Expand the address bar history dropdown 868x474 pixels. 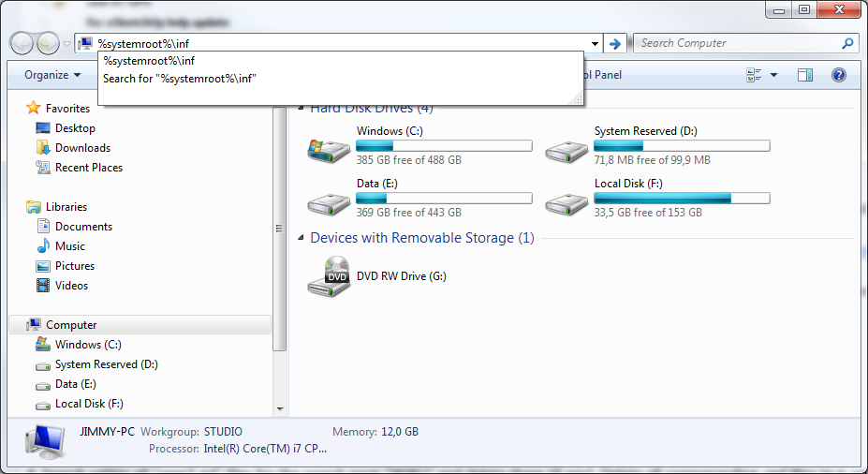(x=596, y=43)
